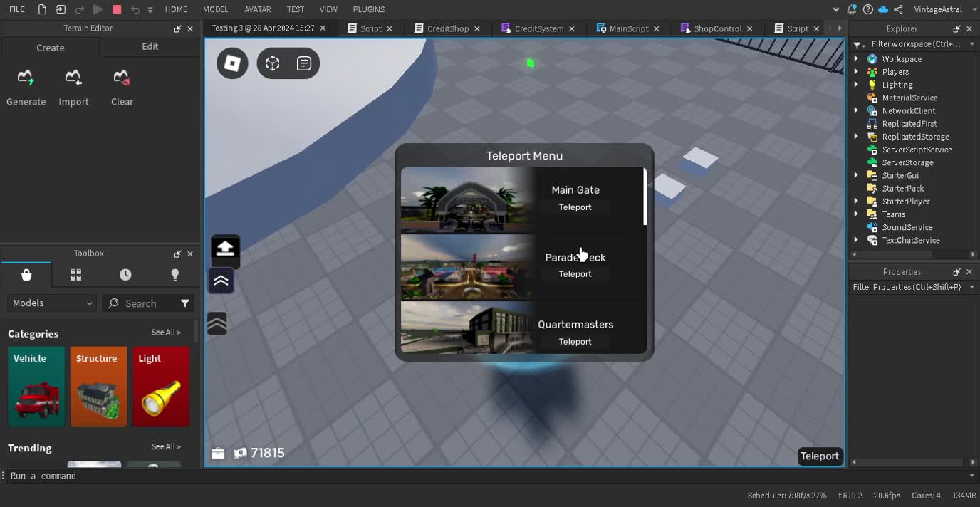
Task: Click the lower double-chevron button in viewport
Action: [x=217, y=324]
